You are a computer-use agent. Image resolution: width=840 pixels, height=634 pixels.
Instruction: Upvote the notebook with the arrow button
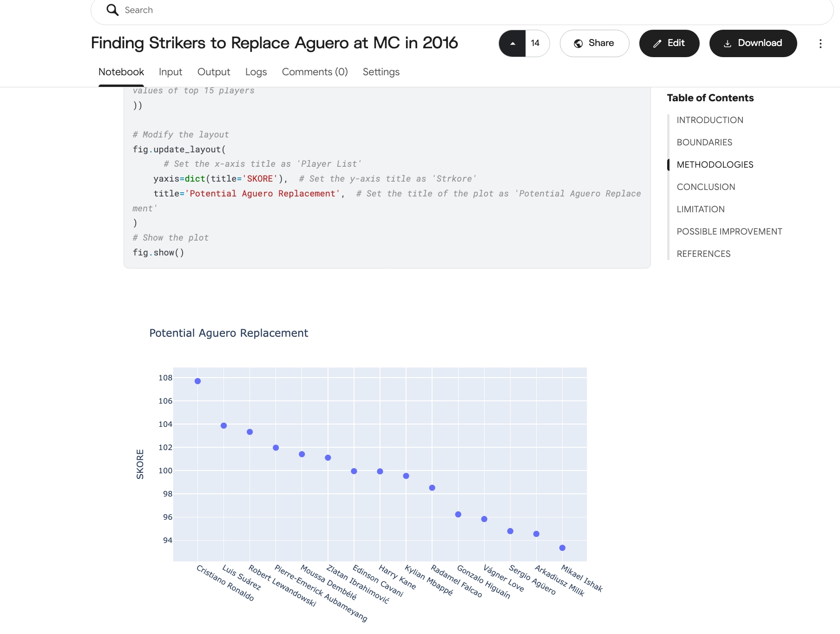(x=512, y=43)
